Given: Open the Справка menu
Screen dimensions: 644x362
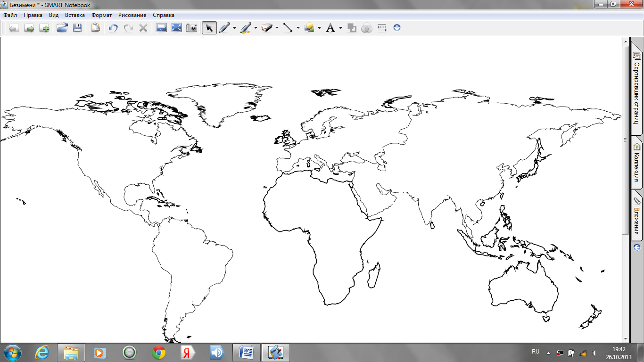Looking at the screenshot, I should click(164, 15).
